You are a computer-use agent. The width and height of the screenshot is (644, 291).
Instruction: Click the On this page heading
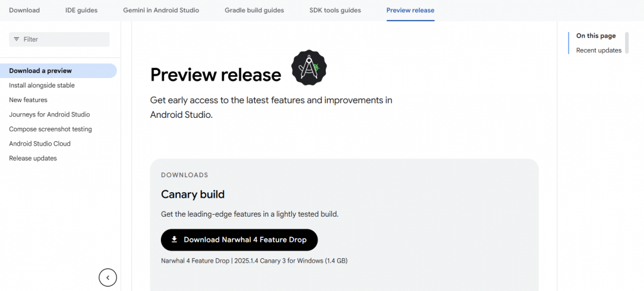[x=596, y=36]
